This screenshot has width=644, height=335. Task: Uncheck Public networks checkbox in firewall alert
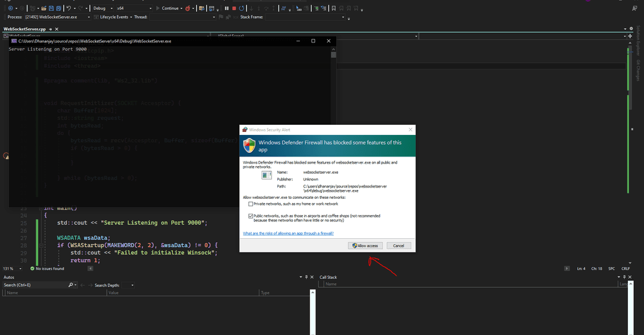[x=250, y=216]
